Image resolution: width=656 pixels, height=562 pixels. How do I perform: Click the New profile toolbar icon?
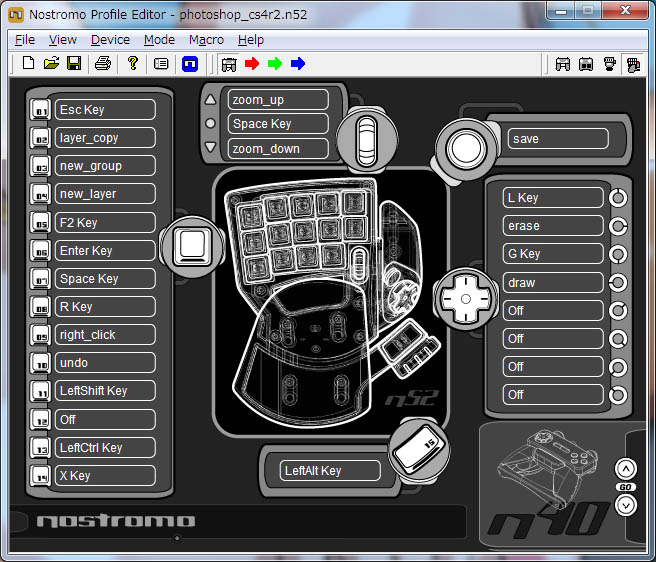pos(28,64)
